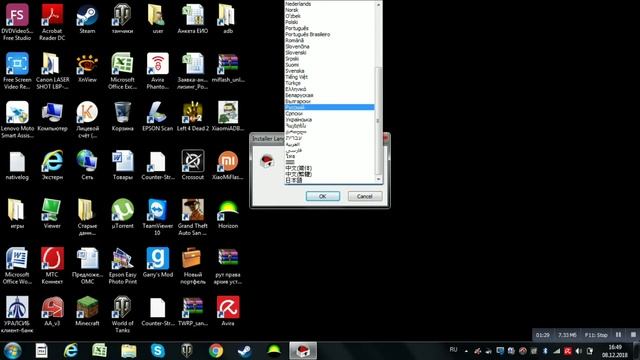The height and width of the screenshot is (360, 640).
Task: Choose Tiếng Việt in the language list
Action: (329, 77)
